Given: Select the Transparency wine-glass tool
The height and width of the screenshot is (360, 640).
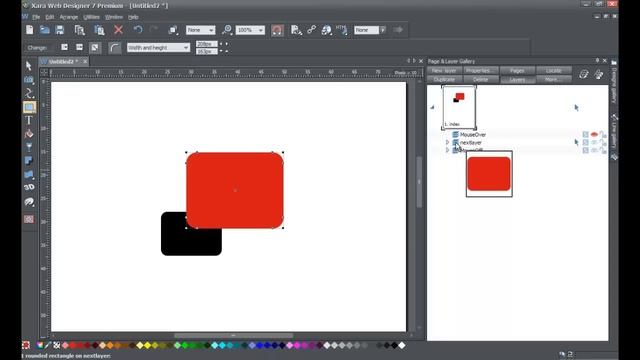Looking at the screenshot, I should [29, 147].
